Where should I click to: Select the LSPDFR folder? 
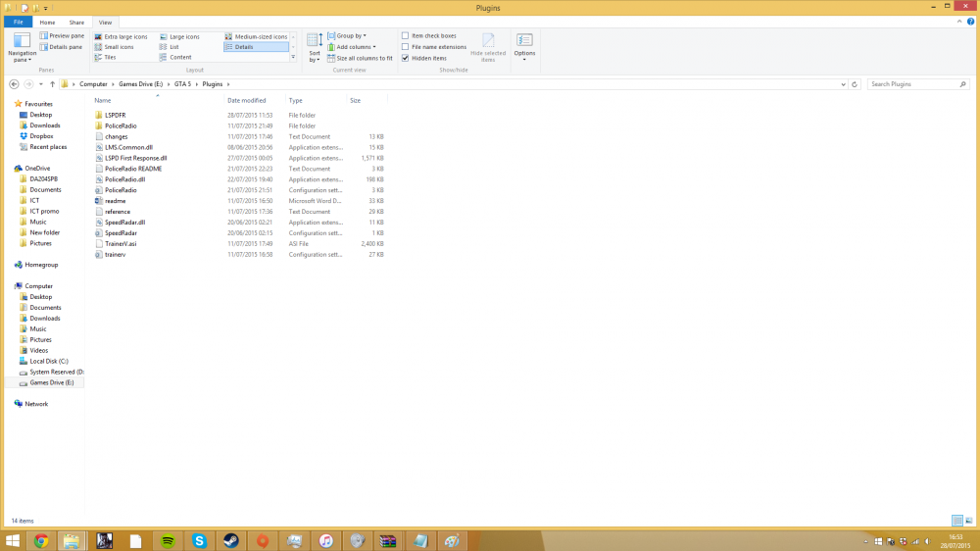point(115,115)
